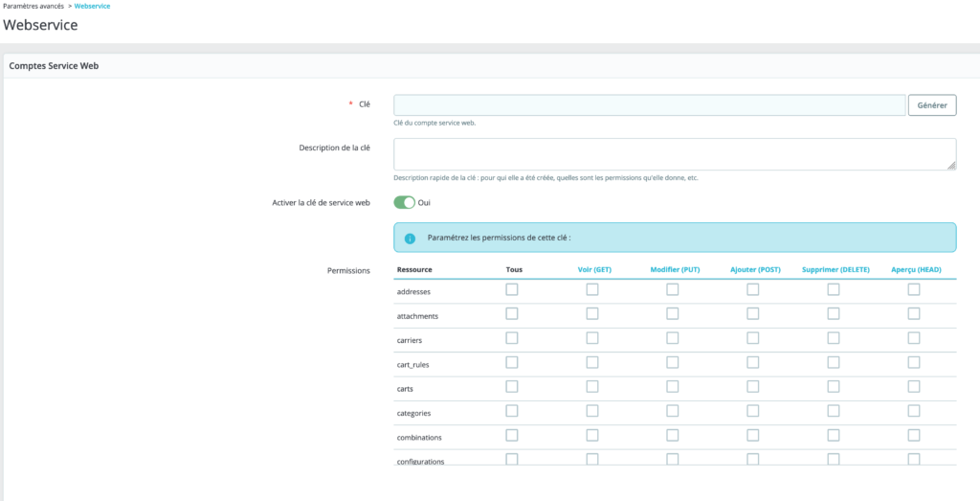
Task: Enable Voir (GET) for carts
Action: click(x=591, y=387)
